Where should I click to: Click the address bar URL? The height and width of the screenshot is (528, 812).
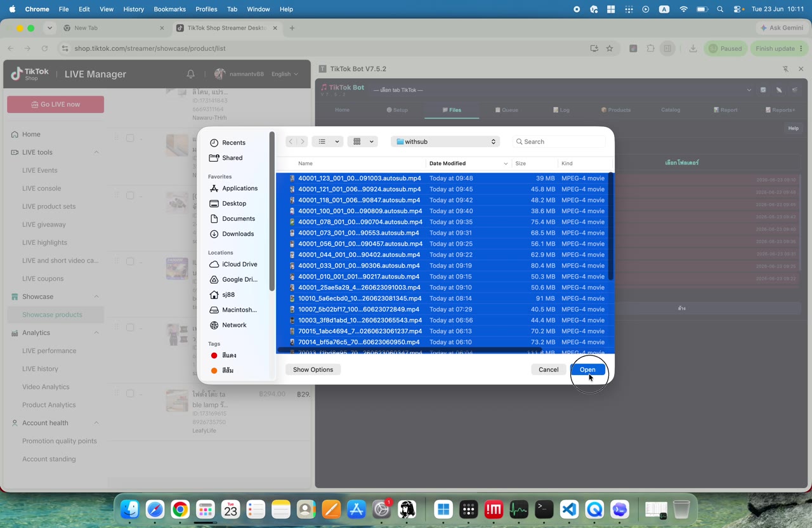coord(150,48)
